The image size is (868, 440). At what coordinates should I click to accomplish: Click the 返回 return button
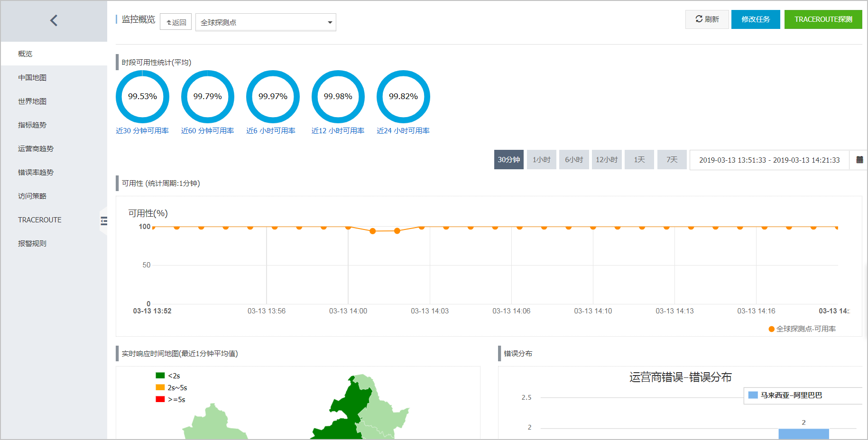point(176,22)
